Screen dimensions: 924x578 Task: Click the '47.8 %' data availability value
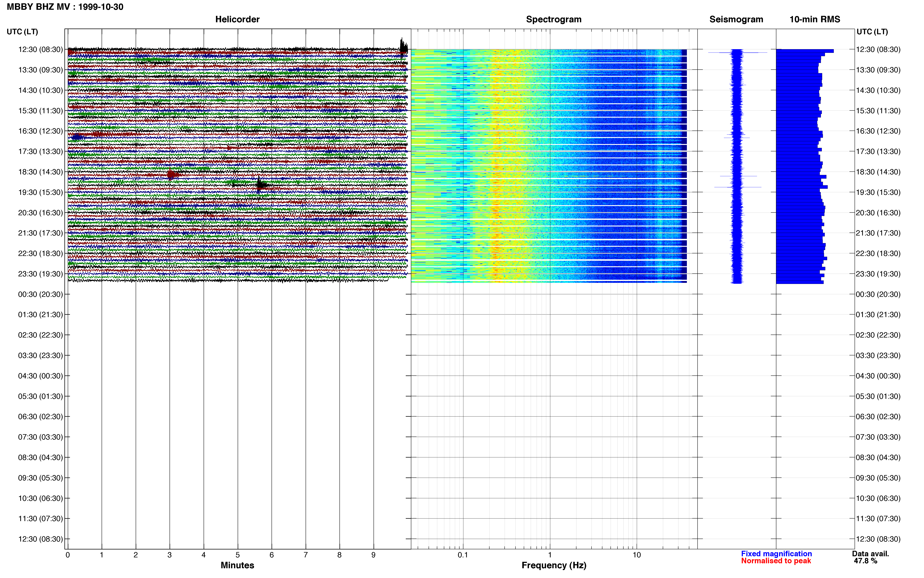click(x=865, y=561)
